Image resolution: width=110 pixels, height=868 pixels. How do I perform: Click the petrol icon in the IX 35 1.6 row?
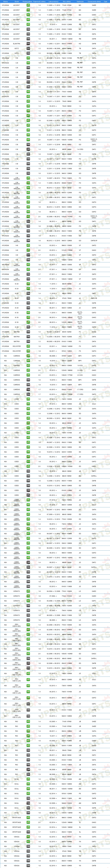pos(28,313)
